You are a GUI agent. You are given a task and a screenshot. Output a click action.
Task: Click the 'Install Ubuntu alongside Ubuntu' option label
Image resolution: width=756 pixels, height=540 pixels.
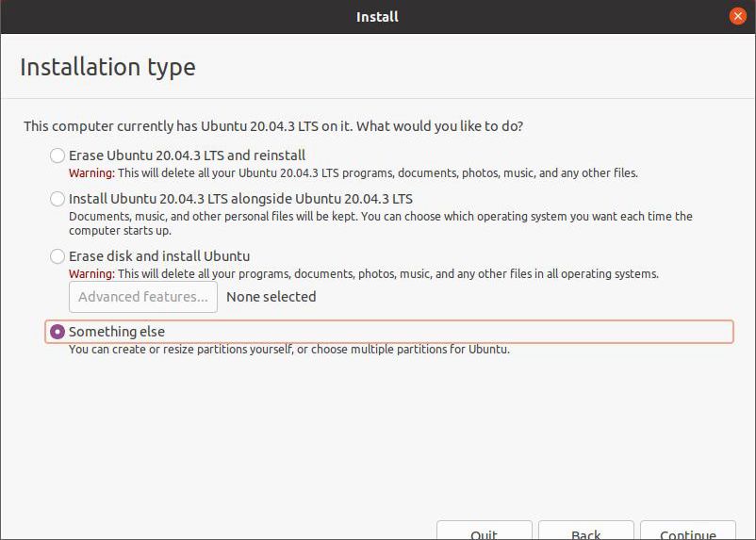tap(240, 199)
